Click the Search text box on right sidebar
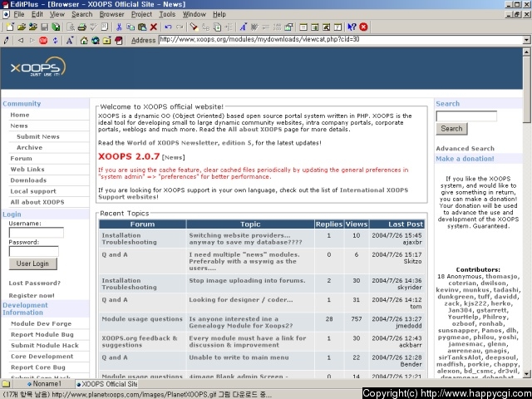532x399 pixels. click(466, 116)
